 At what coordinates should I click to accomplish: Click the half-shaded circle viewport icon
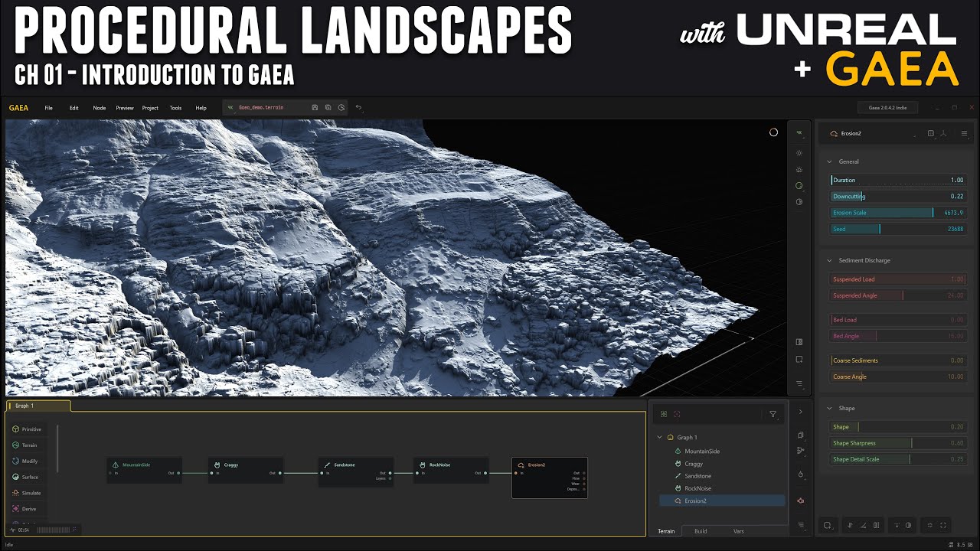tap(799, 202)
